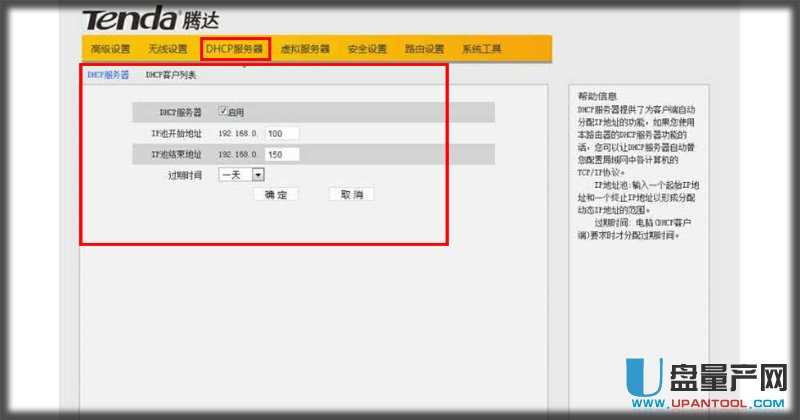Screen dimensions: 800x420
Task: Click the 帮助信息 help heading
Action: [x=598, y=96]
